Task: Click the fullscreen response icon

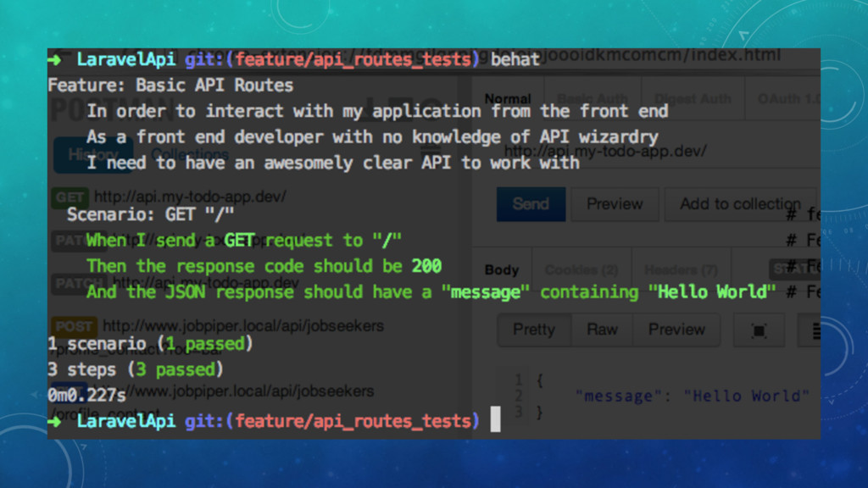Action: click(x=759, y=331)
